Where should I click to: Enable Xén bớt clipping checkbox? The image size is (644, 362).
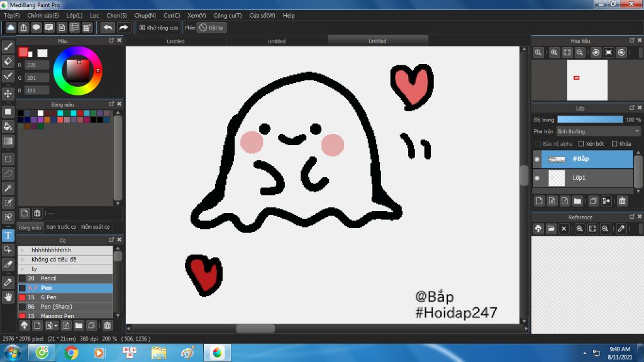click(581, 144)
